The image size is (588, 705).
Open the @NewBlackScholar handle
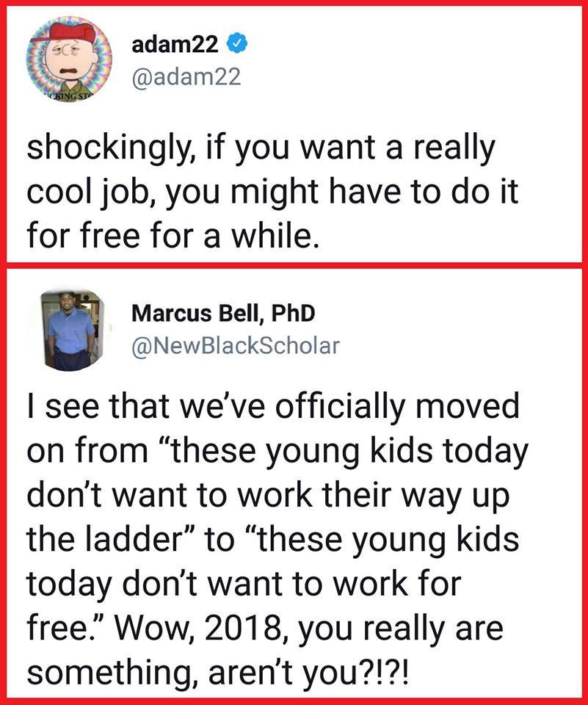[235, 345]
